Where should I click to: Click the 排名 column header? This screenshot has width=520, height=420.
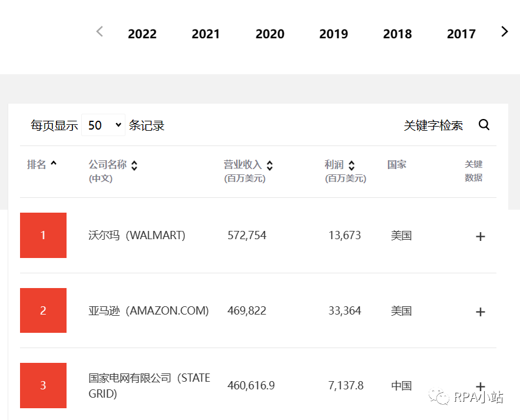pos(37,164)
